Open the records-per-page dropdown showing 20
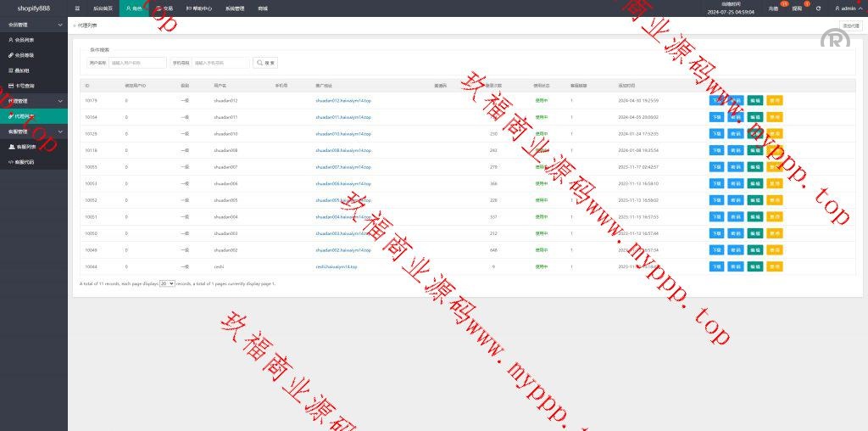 coord(167,283)
